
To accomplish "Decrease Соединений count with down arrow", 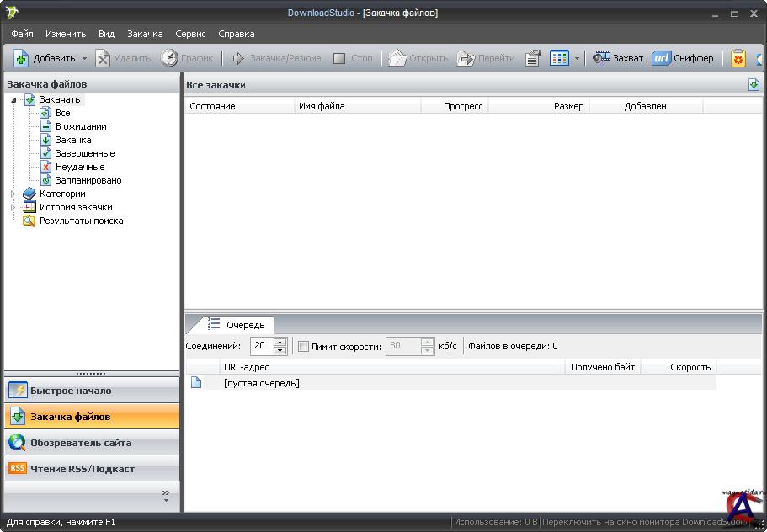I will coord(280,350).
